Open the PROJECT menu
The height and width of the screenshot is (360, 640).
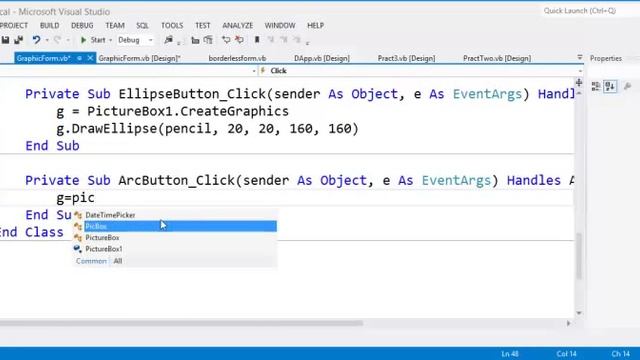(14, 25)
